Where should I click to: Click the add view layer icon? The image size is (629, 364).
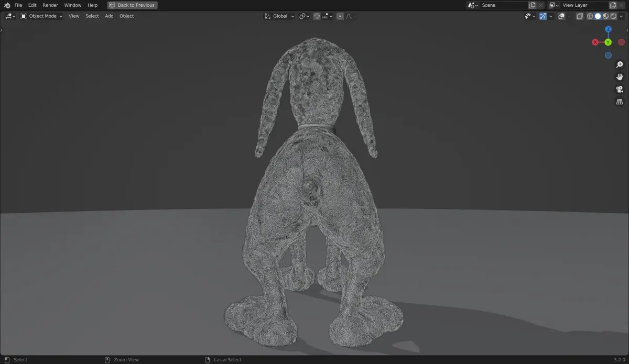pyautogui.click(x=613, y=5)
